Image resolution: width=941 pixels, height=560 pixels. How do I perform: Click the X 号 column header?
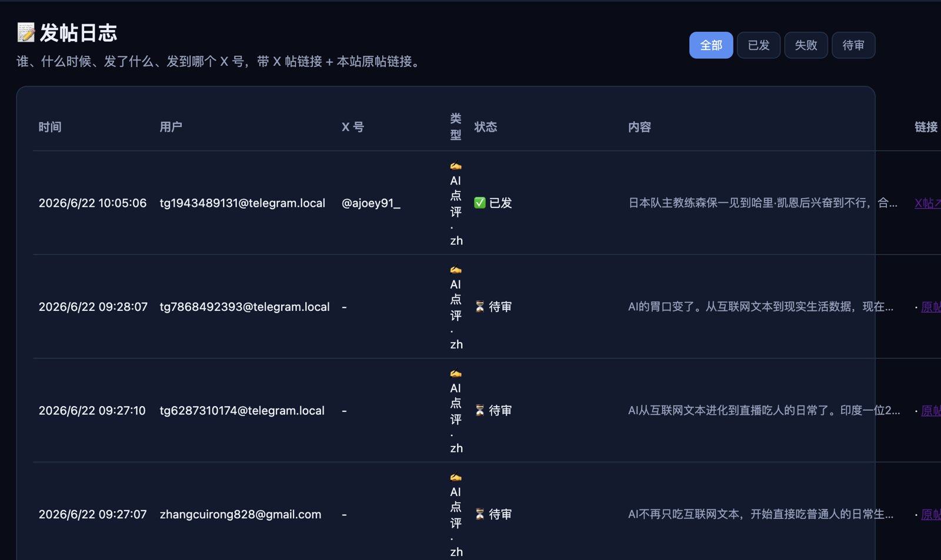pos(353,127)
